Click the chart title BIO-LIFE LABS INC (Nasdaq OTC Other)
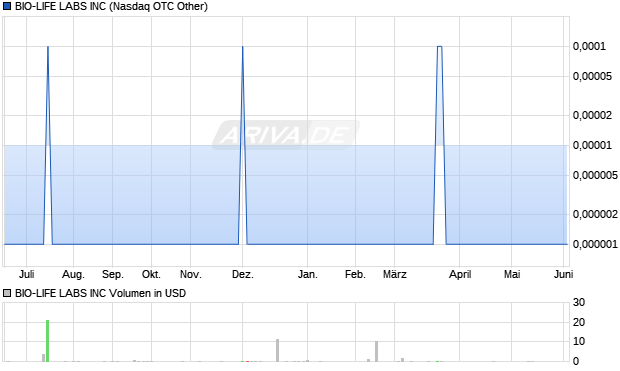This screenshot has width=620, height=371. 111,6
